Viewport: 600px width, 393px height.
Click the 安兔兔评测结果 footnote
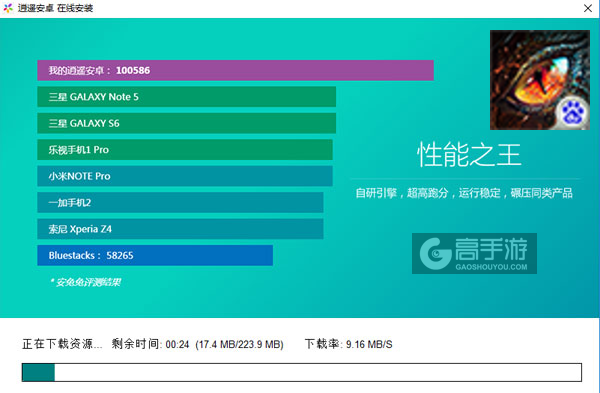86,282
